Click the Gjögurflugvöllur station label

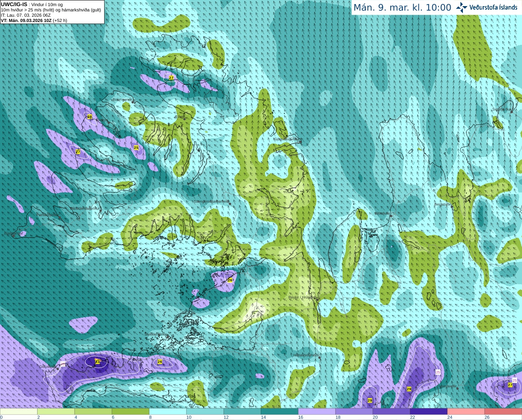287,139
